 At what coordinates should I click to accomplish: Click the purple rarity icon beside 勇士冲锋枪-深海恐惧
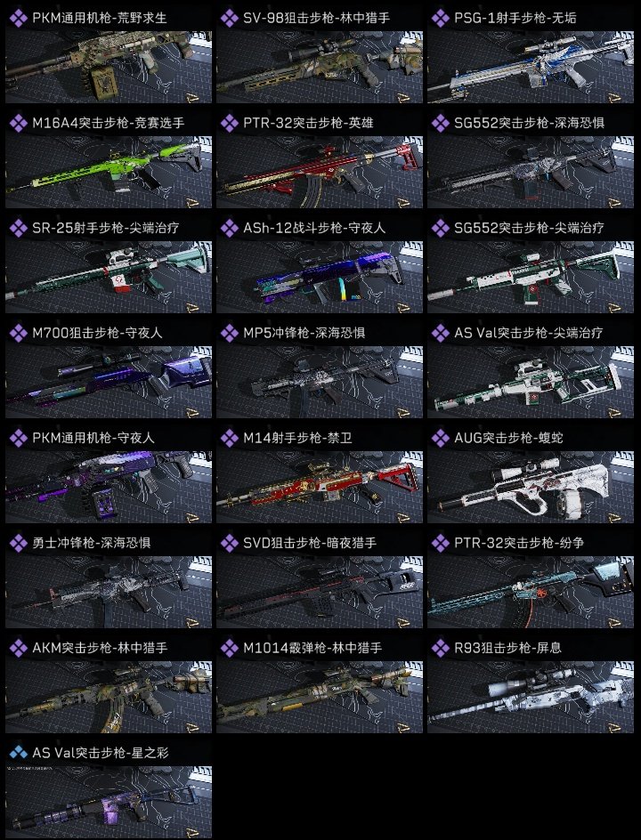pos(18,543)
